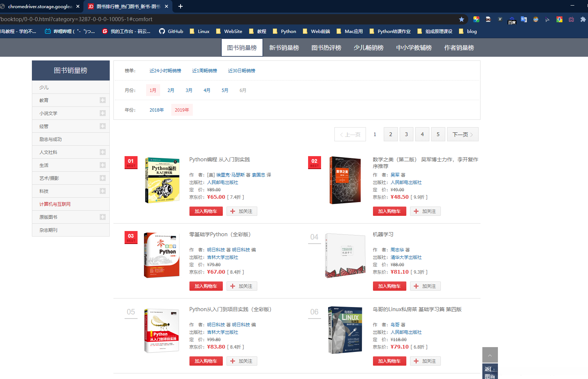Open the Gitee workbench bookmark

[126, 32]
